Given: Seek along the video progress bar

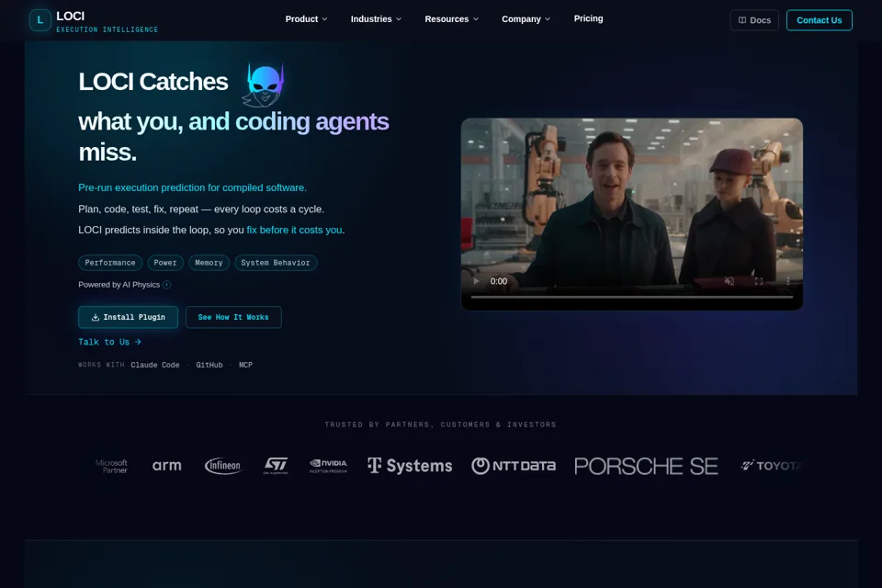Looking at the screenshot, I should (x=632, y=297).
